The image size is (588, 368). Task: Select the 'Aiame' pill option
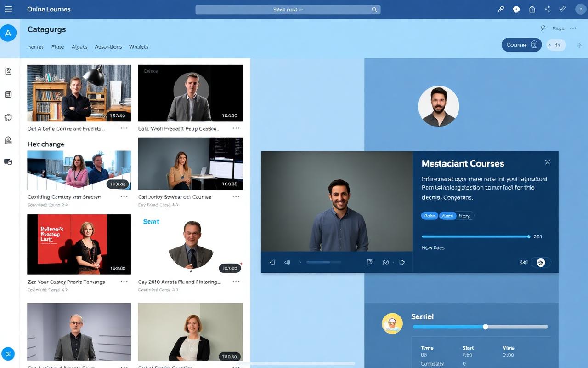pos(447,215)
